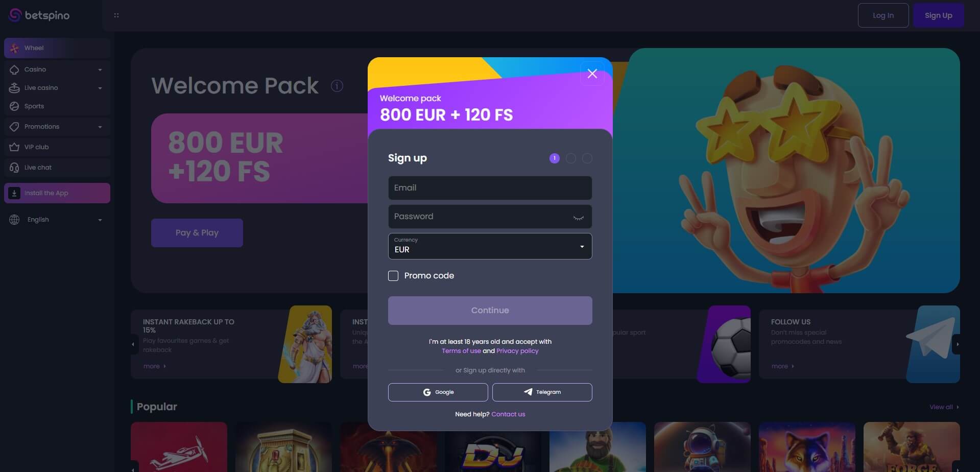Focus the Email input field

(490, 188)
